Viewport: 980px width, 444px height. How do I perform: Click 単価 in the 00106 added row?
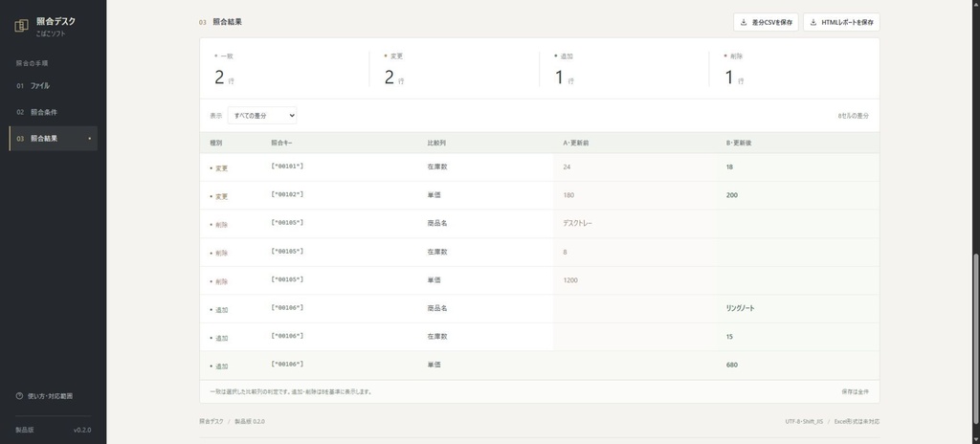click(x=434, y=365)
